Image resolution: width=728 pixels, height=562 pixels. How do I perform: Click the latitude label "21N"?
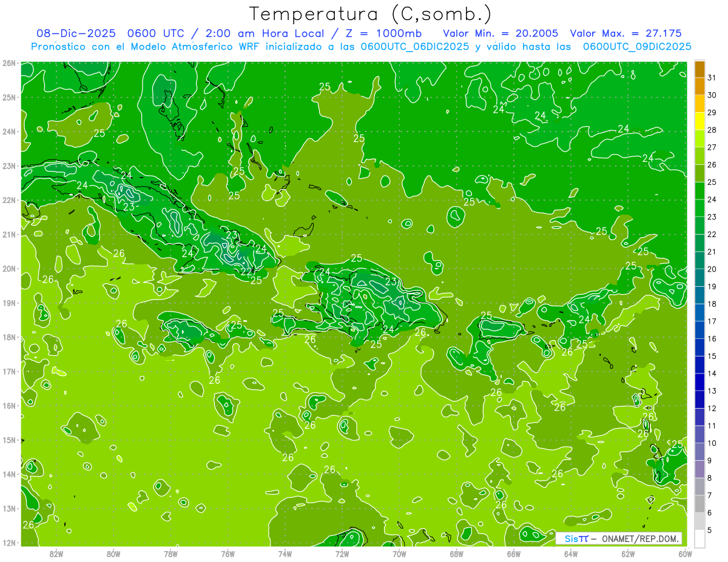coord(10,235)
